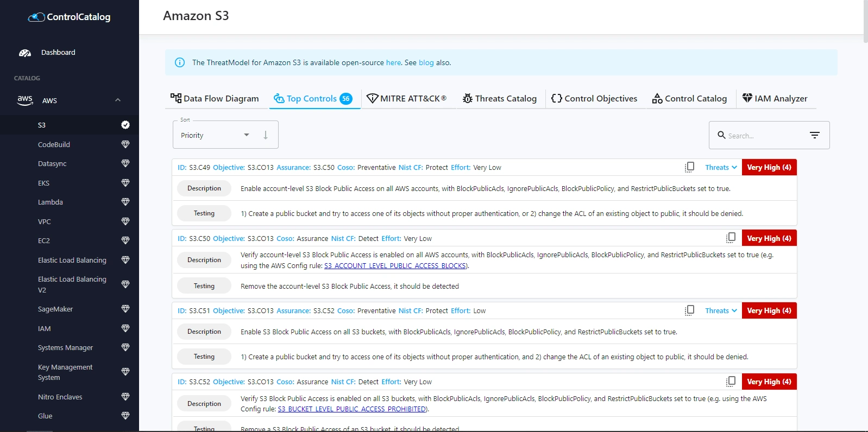Click the diamond icon beside Elastic Load Balancing V2
Viewport: 868px width, 432px height.
[x=125, y=284]
